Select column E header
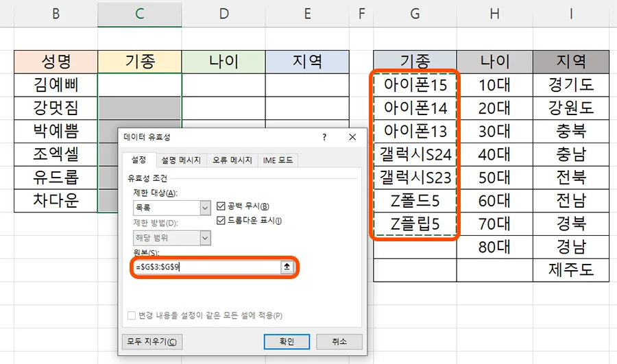The width and height of the screenshot is (617, 364). coord(307,14)
